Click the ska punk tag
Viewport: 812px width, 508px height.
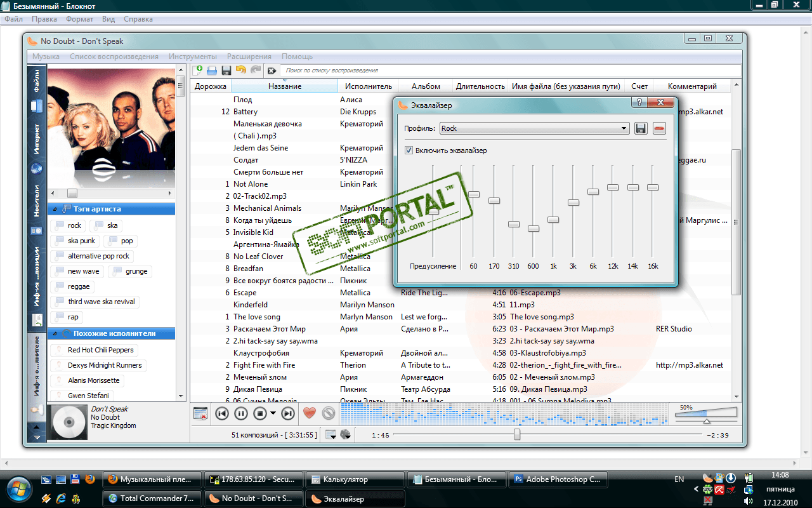click(x=75, y=241)
